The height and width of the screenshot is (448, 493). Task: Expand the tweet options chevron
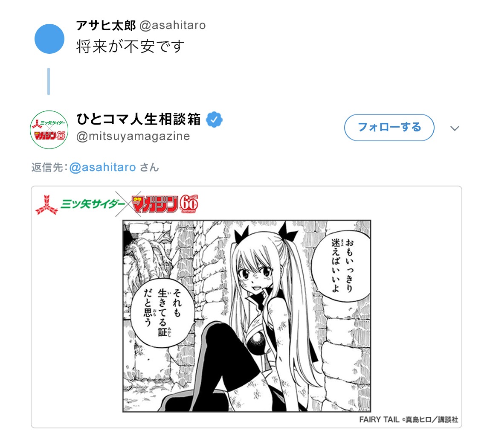[x=455, y=128]
